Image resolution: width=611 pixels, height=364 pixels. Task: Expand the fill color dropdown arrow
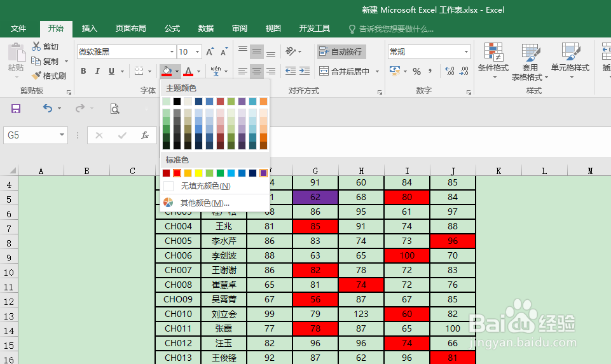pyautogui.click(x=177, y=71)
